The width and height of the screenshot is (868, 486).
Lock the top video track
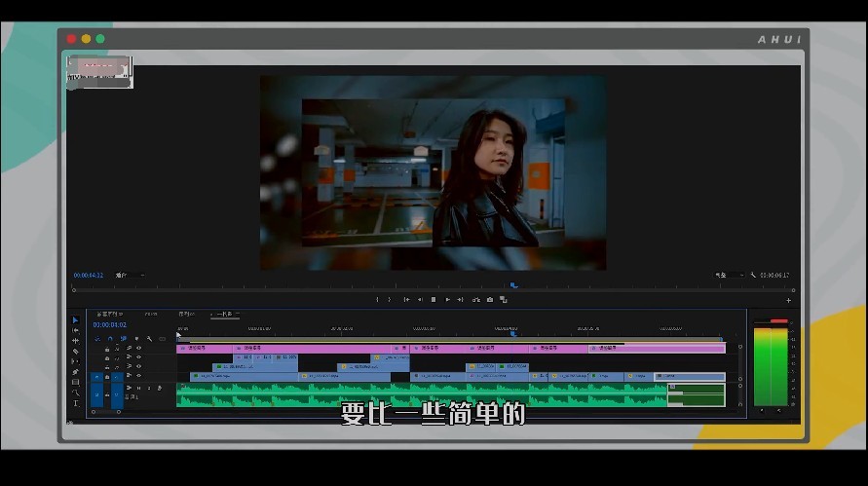coord(107,349)
